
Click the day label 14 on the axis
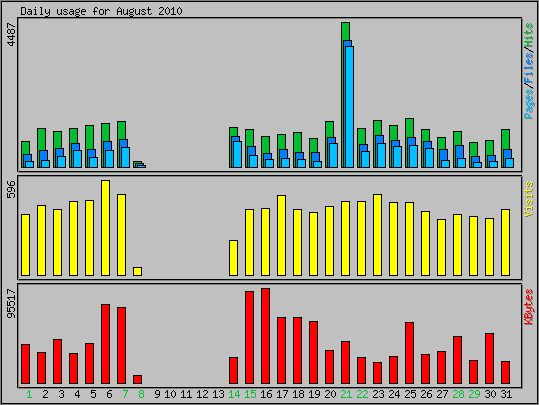click(x=234, y=394)
